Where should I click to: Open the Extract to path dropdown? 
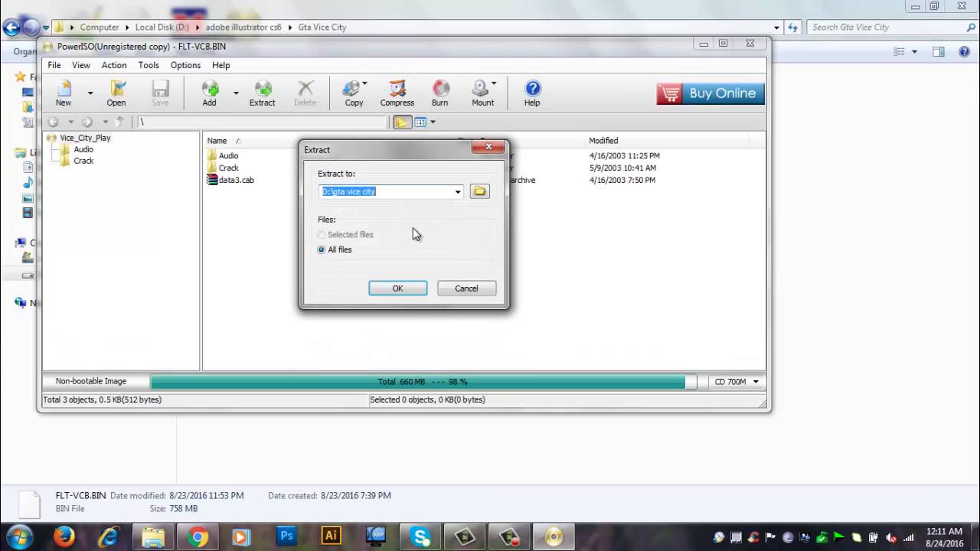coord(457,191)
